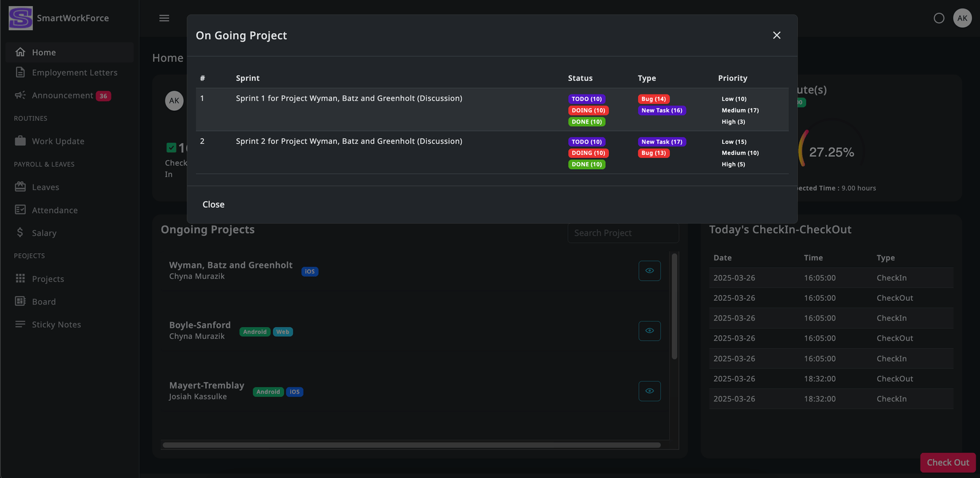This screenshot has height=478, width=980.
Task: Click the SmartWorkForce logo icon
Action: click(x=20, y=18)
